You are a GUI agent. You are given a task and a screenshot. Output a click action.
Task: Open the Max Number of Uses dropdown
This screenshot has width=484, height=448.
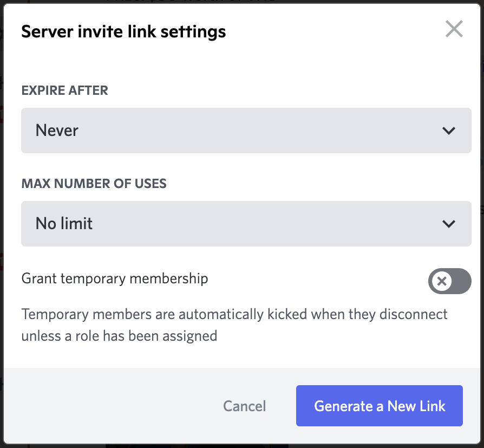coord(246,224)
